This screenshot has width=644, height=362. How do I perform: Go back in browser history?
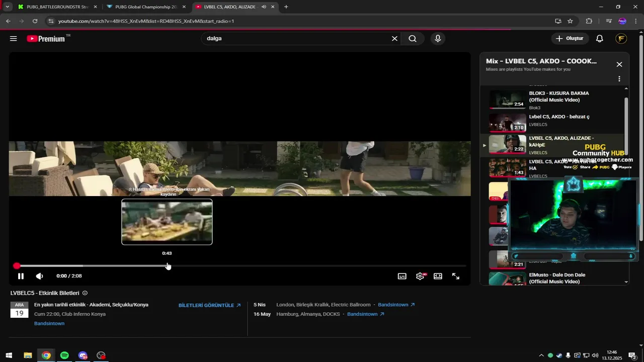pos(8,21)
